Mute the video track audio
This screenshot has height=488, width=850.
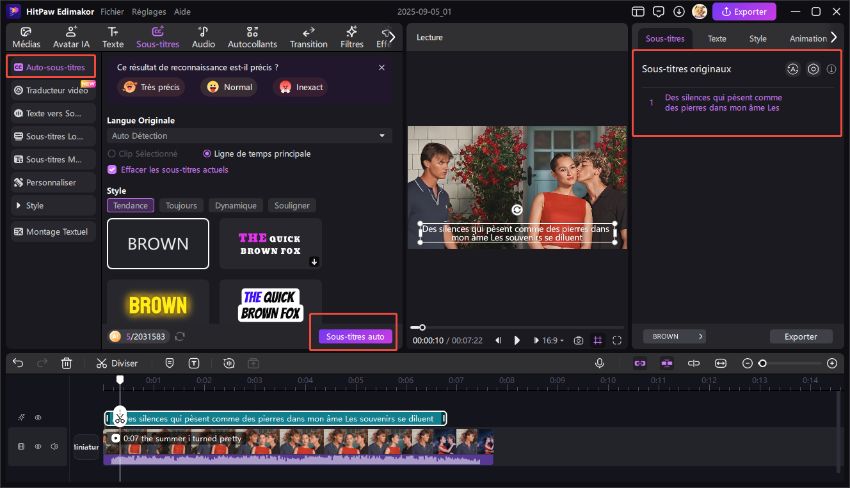point(53,447)
